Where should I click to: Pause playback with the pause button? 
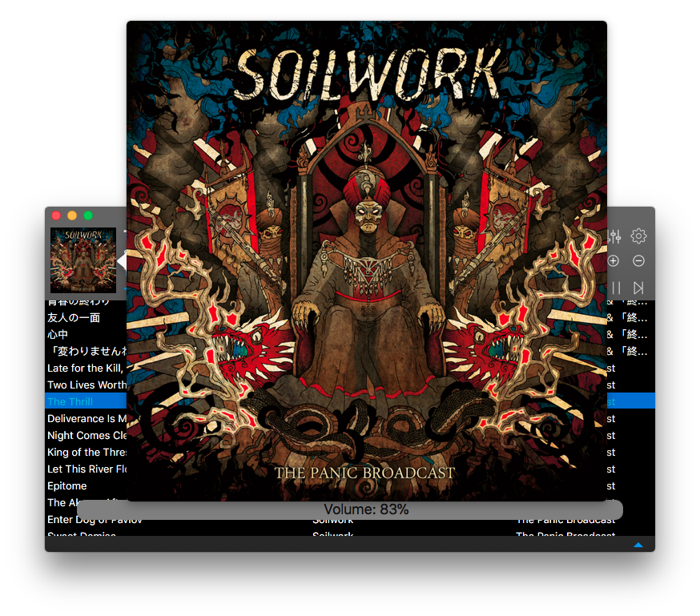(x=616, y=288)
